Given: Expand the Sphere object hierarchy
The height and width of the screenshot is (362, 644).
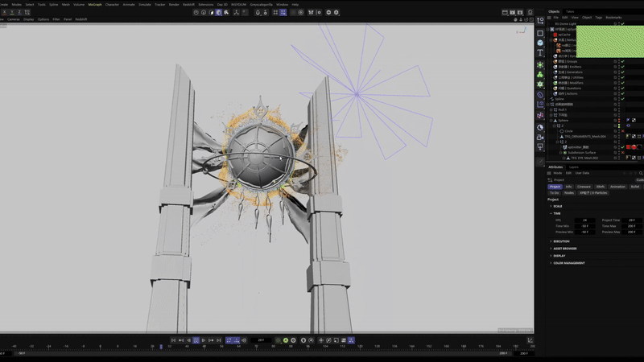Looking at the screenshot, I should pyautogui.click(x=551, y=121).
